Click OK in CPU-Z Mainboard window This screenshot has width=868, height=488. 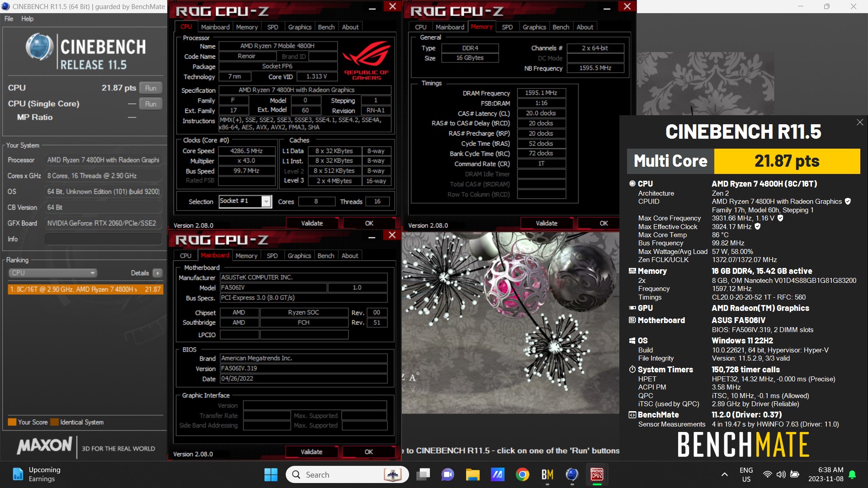pos(368,452)
